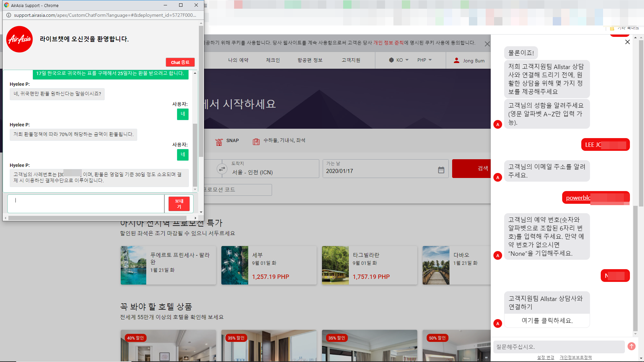Image resolution: width=644 pixels, height=362 pixels.
Task: Click the live chat message input box
Action: [86, 203]
